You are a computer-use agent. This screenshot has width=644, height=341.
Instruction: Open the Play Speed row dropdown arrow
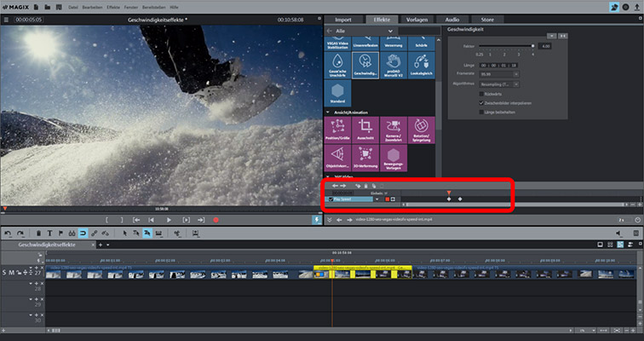click(x=377, y=199)
